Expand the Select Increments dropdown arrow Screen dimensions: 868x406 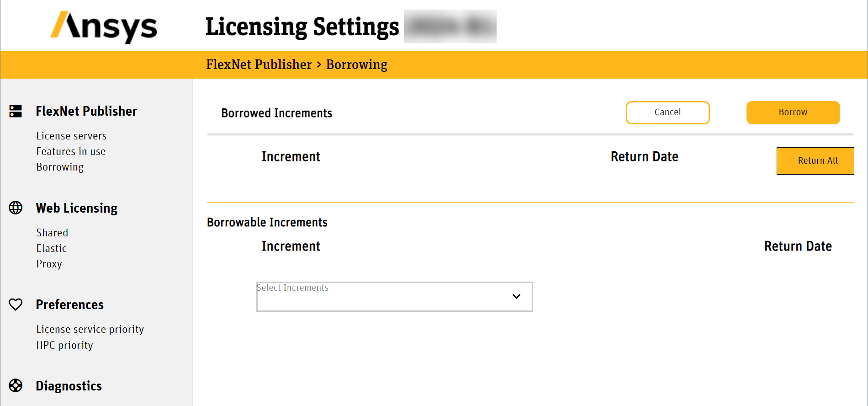(516, 297)
